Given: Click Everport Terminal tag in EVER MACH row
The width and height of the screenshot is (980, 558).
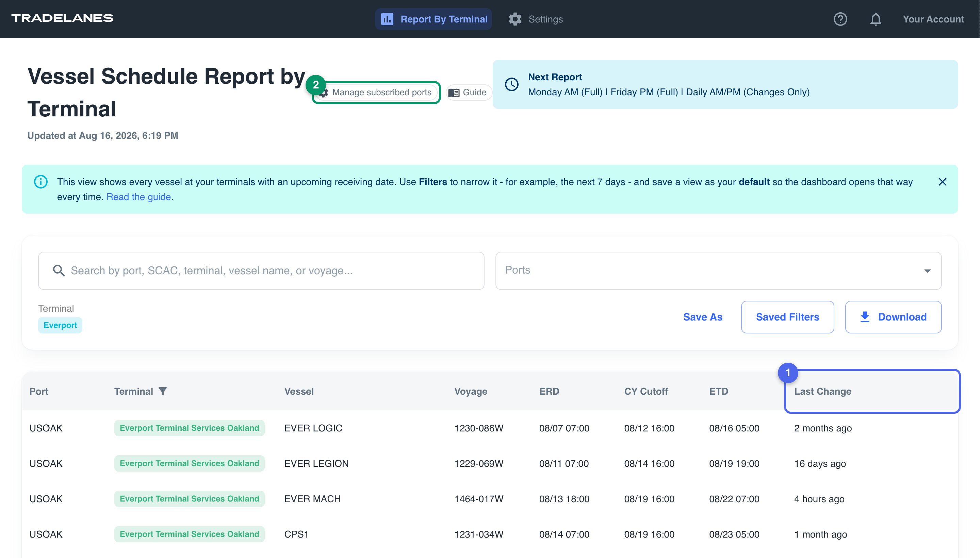Looking at the screenshot, I should click(189, 498).
